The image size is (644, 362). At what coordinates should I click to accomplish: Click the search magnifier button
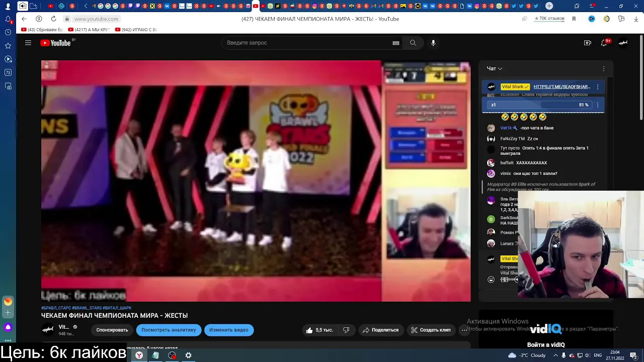[x=413, y=43]
